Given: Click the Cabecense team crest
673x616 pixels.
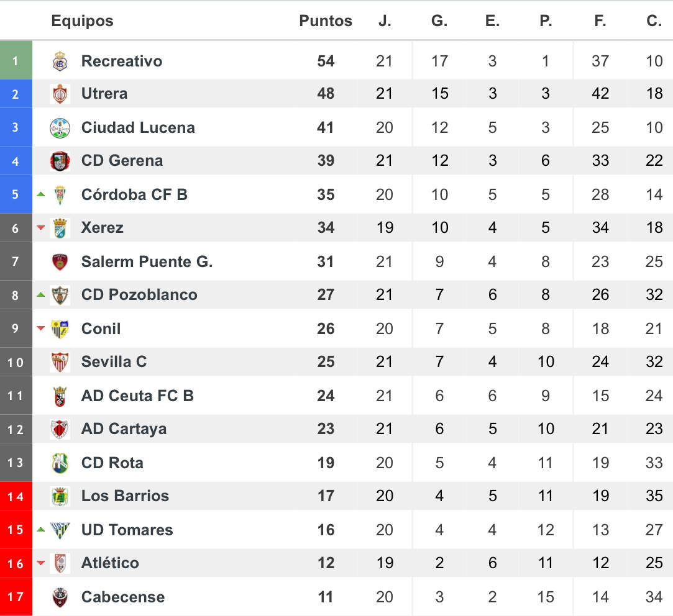Looking at the screenshot, I should (60, 597).
